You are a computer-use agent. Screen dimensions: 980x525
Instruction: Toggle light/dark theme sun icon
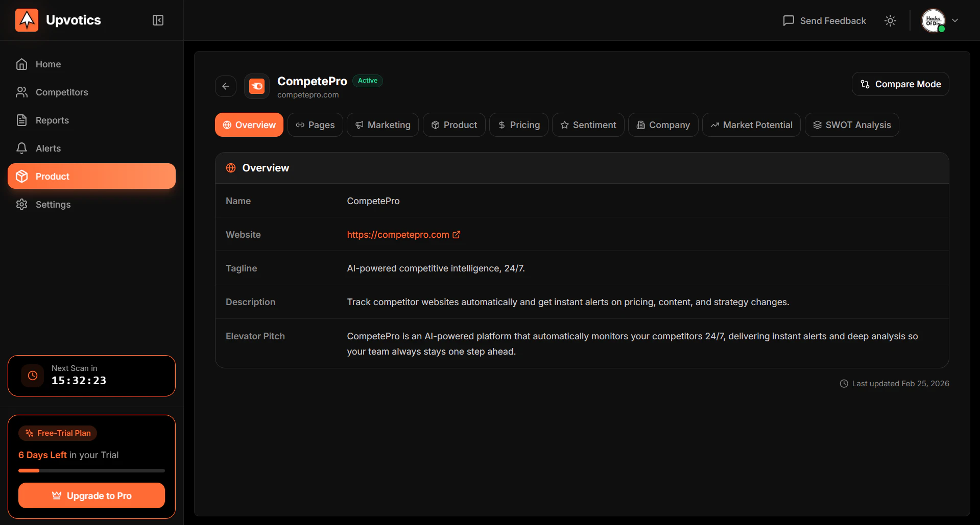(x=890, y=20)
